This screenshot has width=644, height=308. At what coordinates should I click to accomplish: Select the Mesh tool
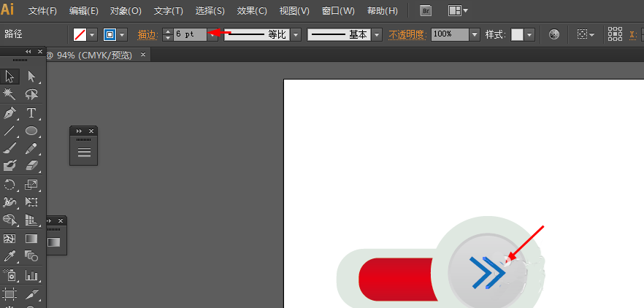click(x=9, y=239)
